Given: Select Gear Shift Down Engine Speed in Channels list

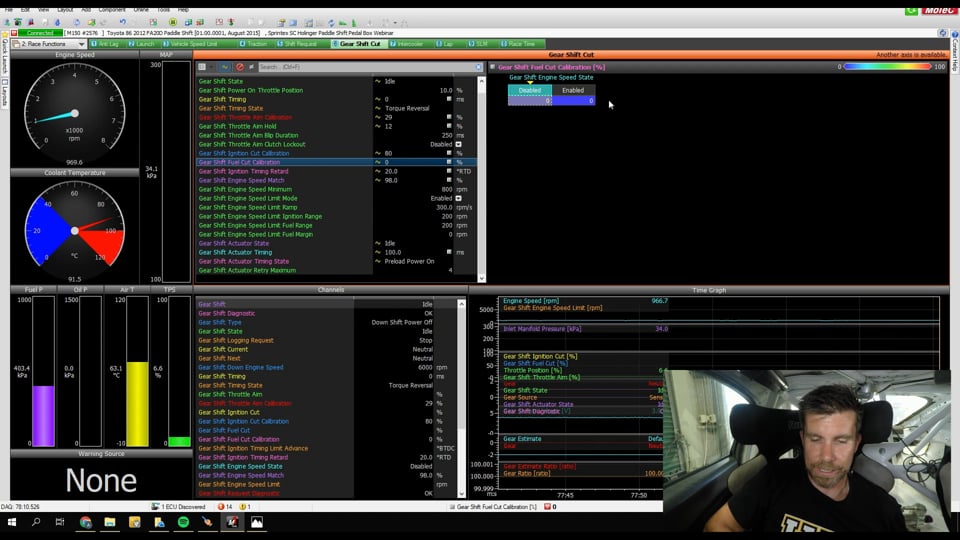Looking at the screenshot, I should [240, 367].
